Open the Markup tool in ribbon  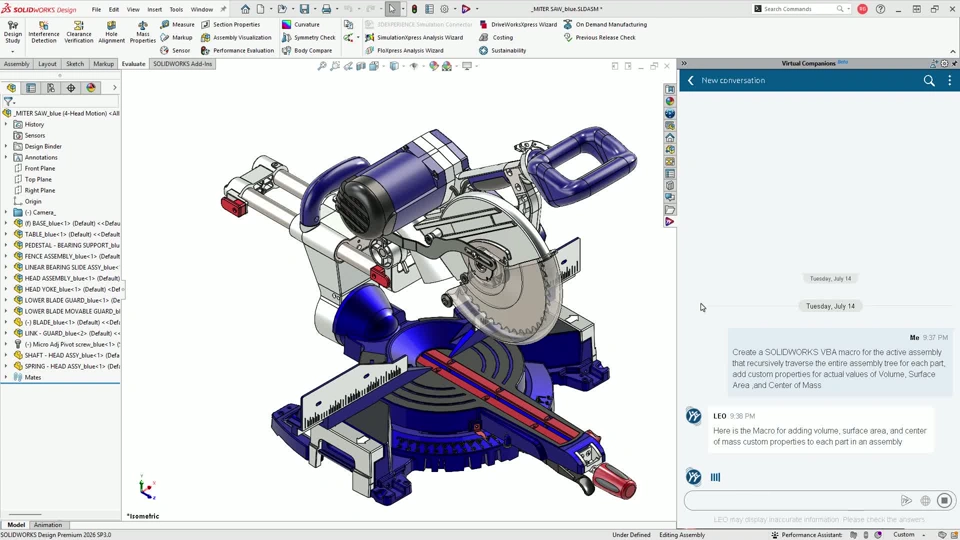176,37
